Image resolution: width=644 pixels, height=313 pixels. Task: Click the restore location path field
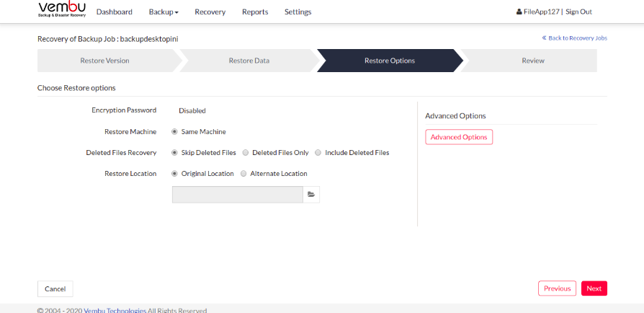point(238,195)
